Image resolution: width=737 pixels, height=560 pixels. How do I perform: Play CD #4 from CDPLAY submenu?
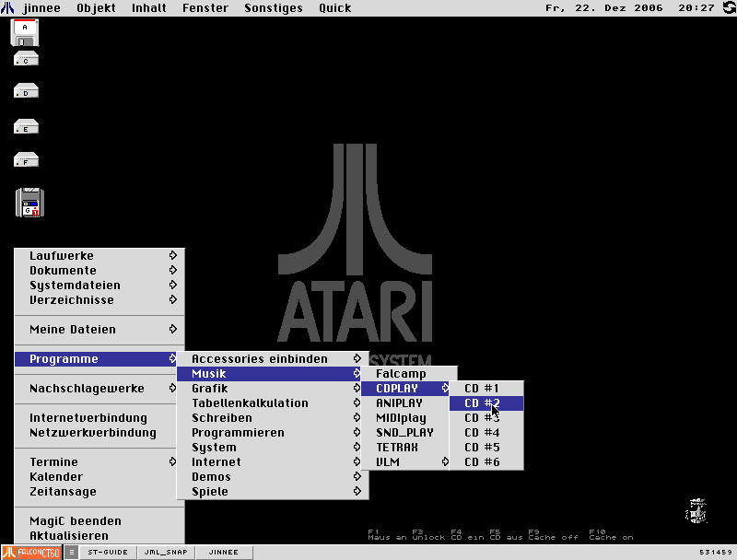(486, 433)
